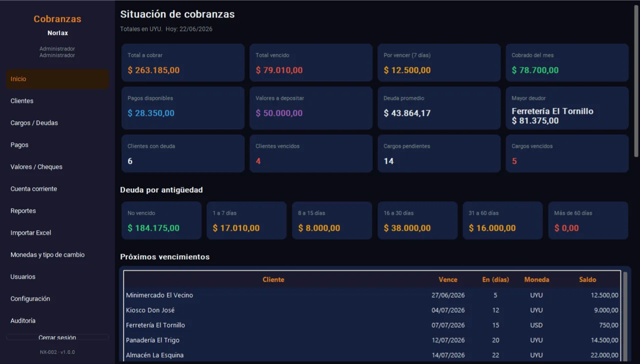Select the Más de 60 días card

click(x=588, y=221)
